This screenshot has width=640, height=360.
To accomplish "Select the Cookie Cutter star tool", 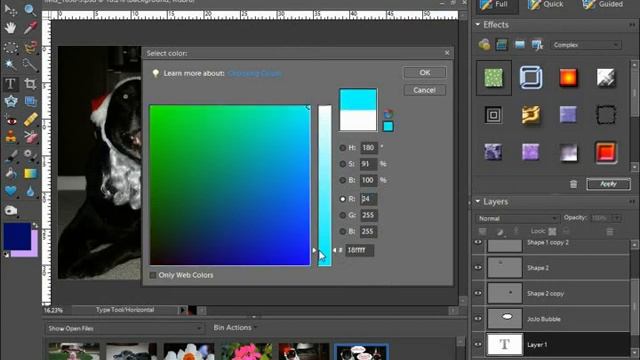I will pos(11,101).
